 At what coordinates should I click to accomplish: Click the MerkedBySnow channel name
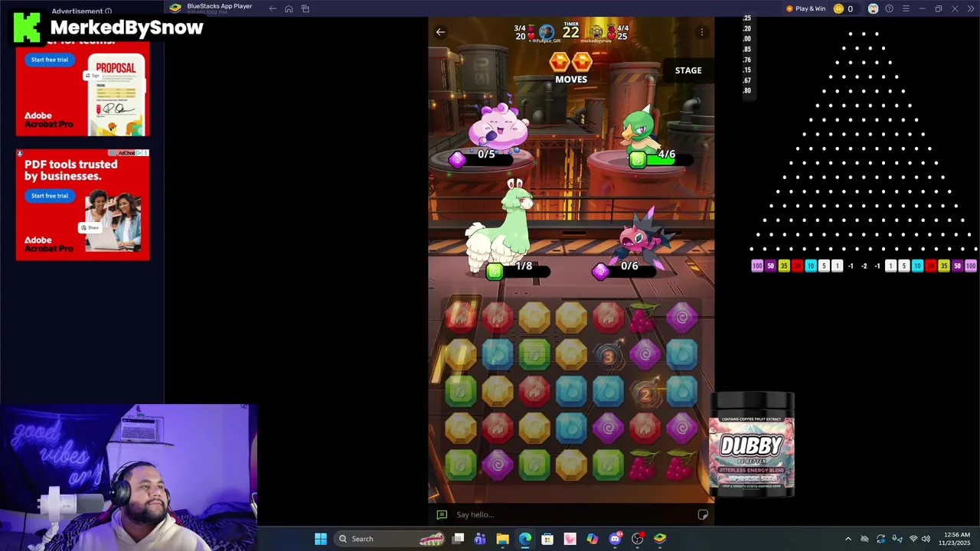pos(127,28)
